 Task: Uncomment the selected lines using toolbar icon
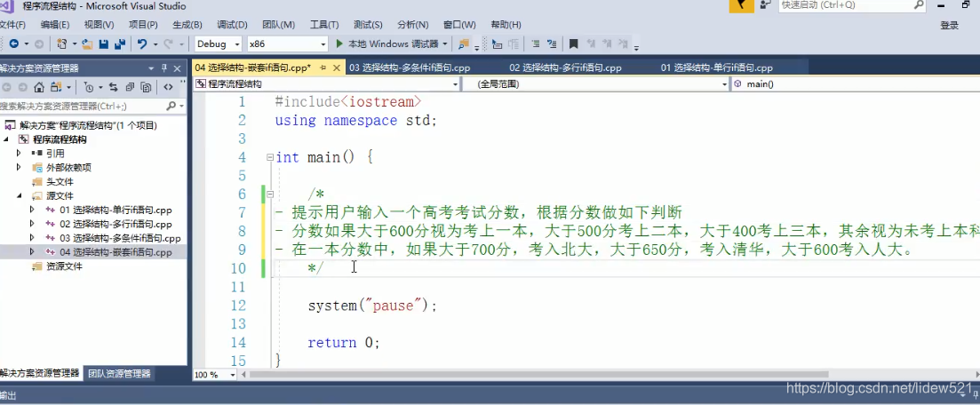(552, 44)
